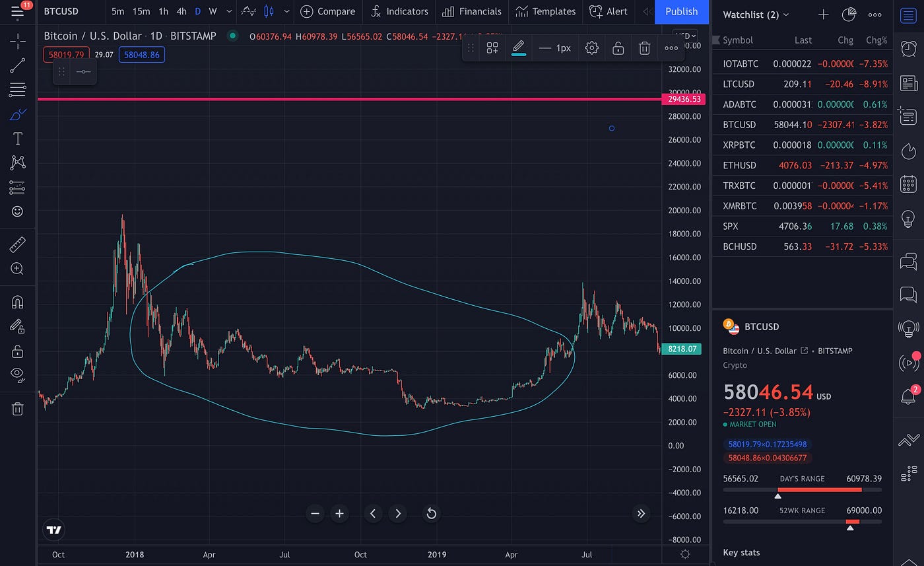924x566 pixels.
Task: Toggle stay in drawing mode
Action: (x=18, y=326)
